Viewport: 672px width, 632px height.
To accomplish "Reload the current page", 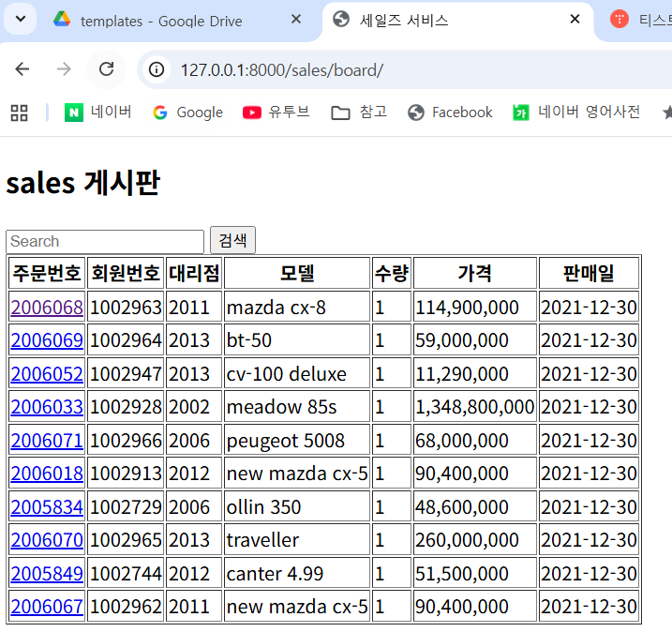I will pyautogui.click(x=106, y=69).
